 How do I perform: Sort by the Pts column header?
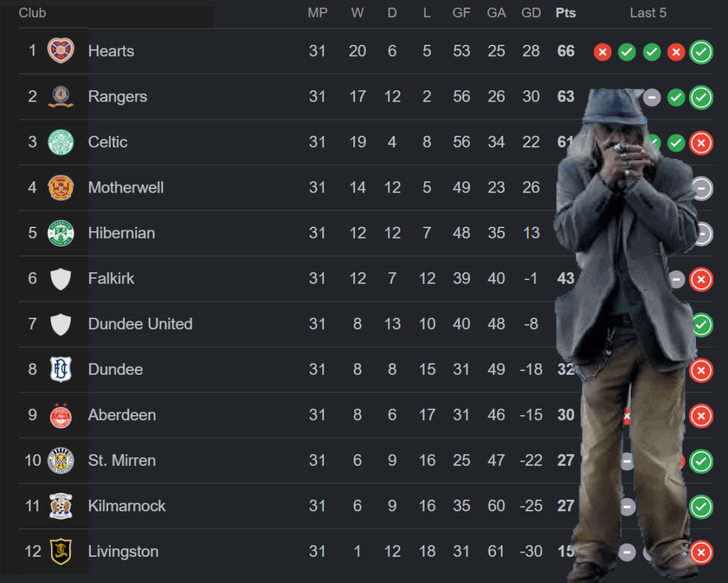[x=565, y=12]
